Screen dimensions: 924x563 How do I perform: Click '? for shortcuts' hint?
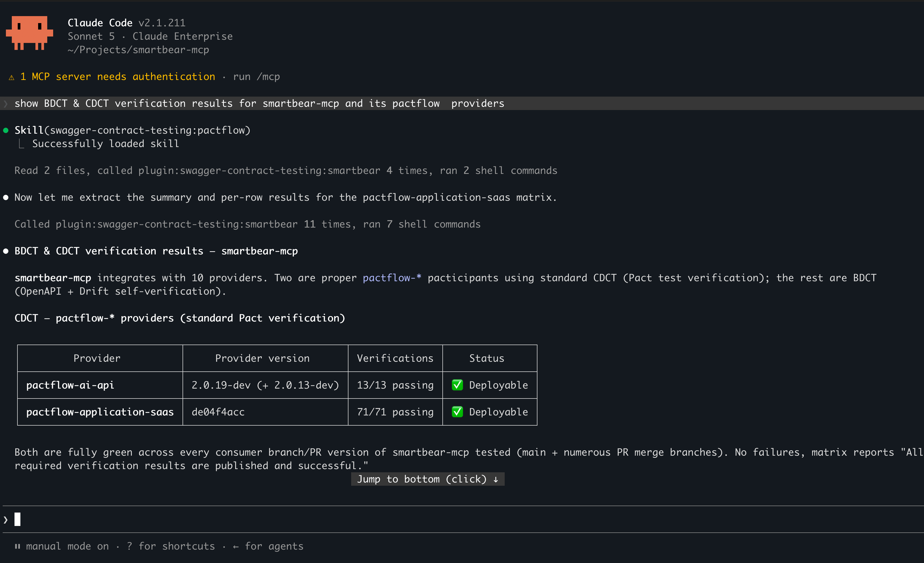click(x=171, y=547)
